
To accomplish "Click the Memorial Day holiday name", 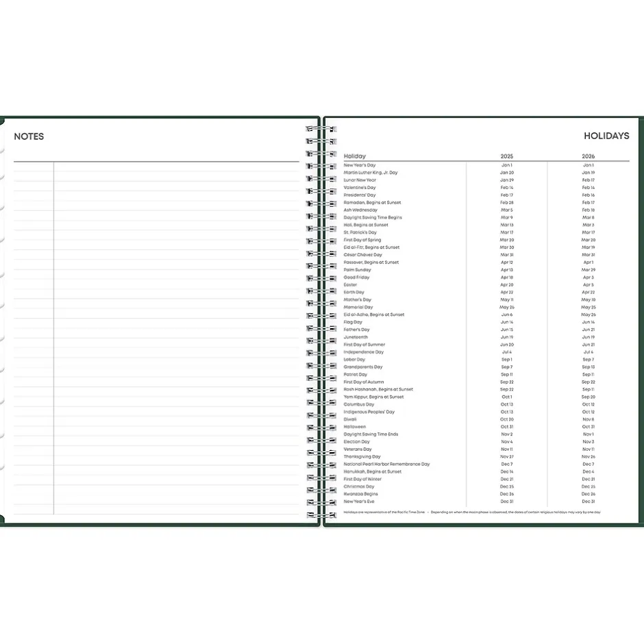I will pos(358,307).
